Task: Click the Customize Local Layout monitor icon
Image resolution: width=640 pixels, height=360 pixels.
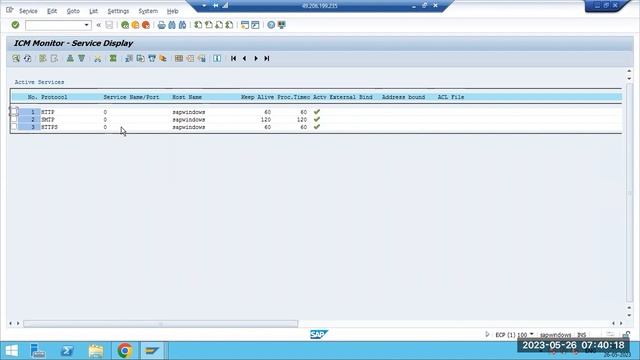Action: [x=282, y=25]
